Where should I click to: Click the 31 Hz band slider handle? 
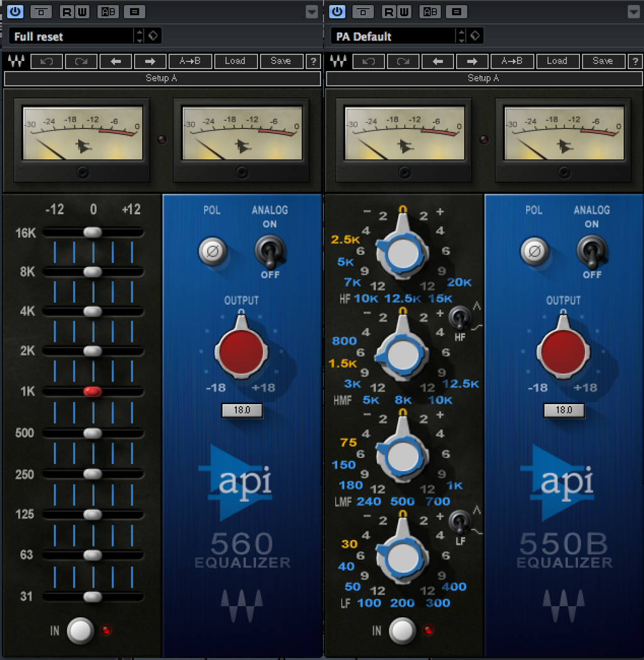(92, 596)
